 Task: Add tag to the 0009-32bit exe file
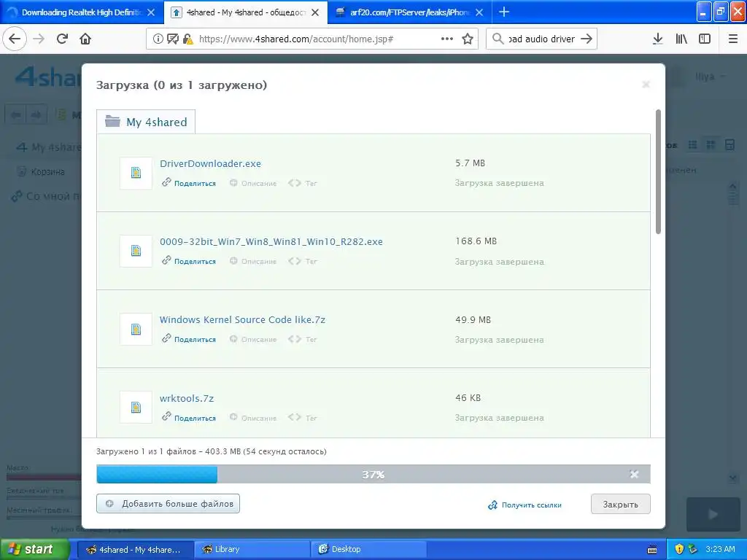tap(303, 261)
